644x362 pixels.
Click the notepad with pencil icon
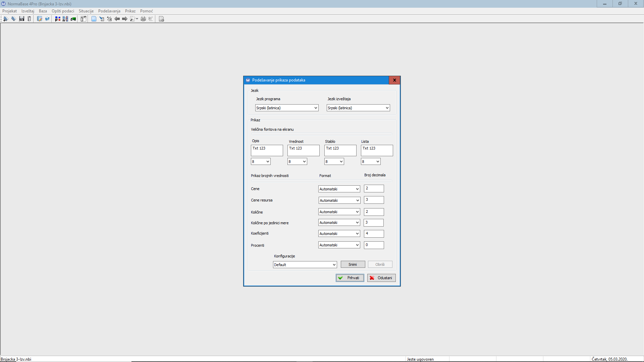click(39, 19)
